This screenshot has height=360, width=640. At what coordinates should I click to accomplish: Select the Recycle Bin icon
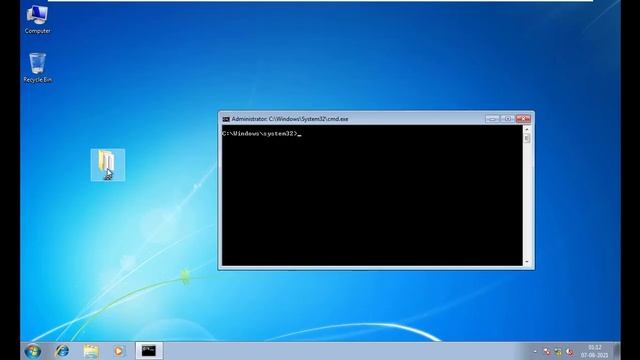tap(37, 68)
